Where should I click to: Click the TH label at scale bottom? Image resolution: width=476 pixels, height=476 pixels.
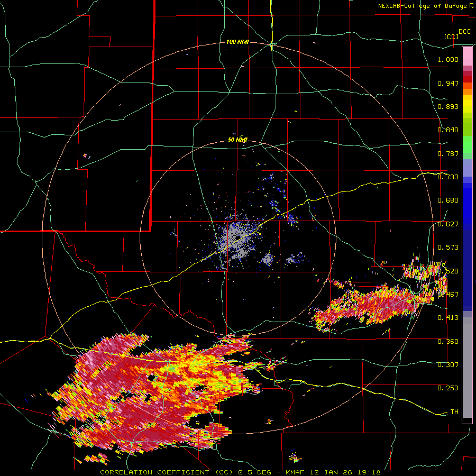(x=454, y=412)
